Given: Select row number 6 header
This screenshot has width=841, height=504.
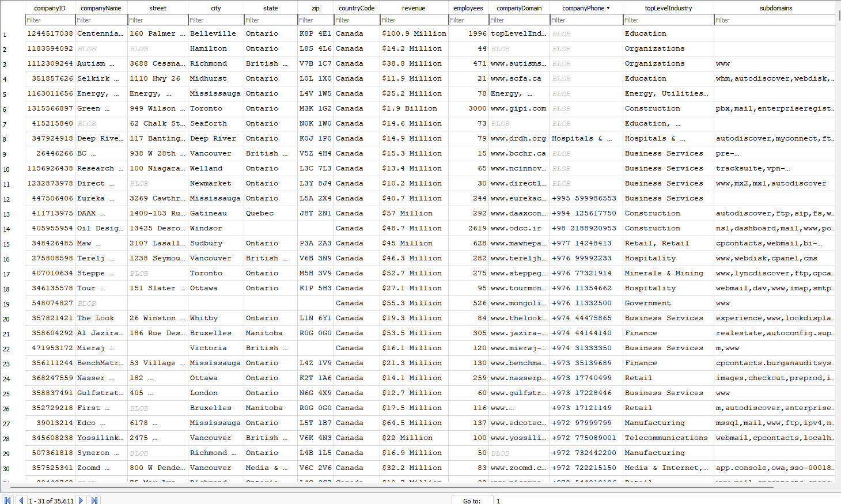Looking at the screenshot, I should pos(13,109).
